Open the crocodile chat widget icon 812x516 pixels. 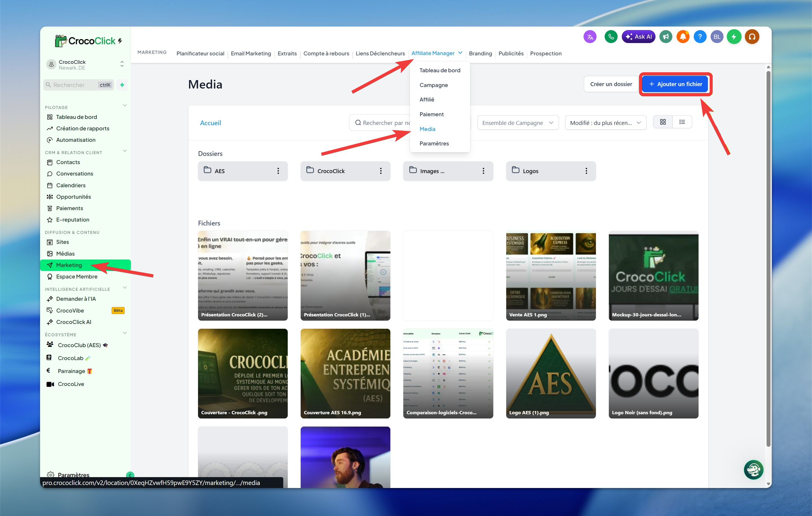tap(754, 469)
